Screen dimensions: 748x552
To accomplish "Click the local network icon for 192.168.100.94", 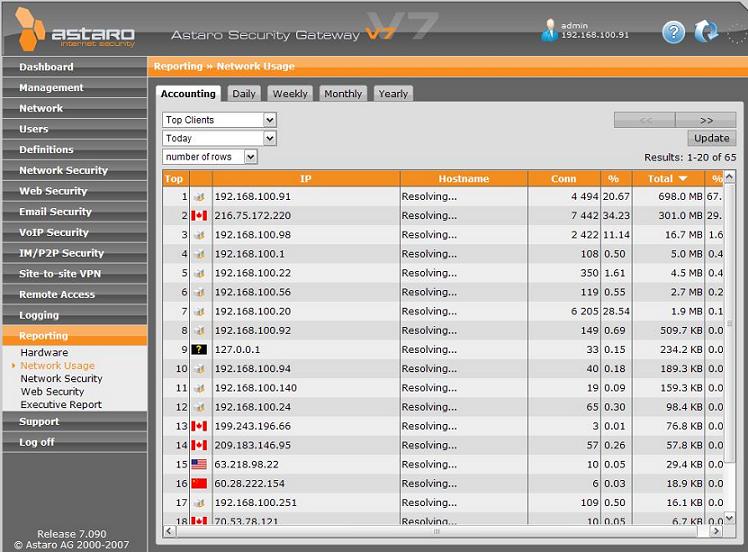I will (200, 368).
